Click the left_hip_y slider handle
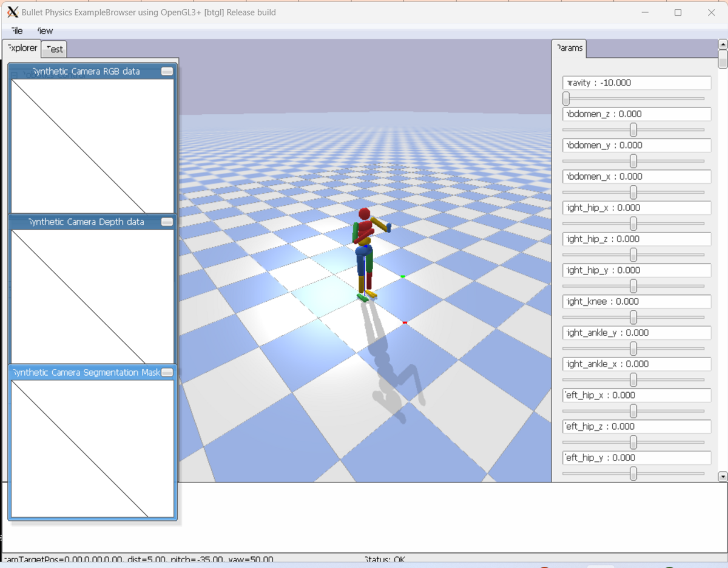Screen dimensions: 728x568 click(x=633, y=473)
